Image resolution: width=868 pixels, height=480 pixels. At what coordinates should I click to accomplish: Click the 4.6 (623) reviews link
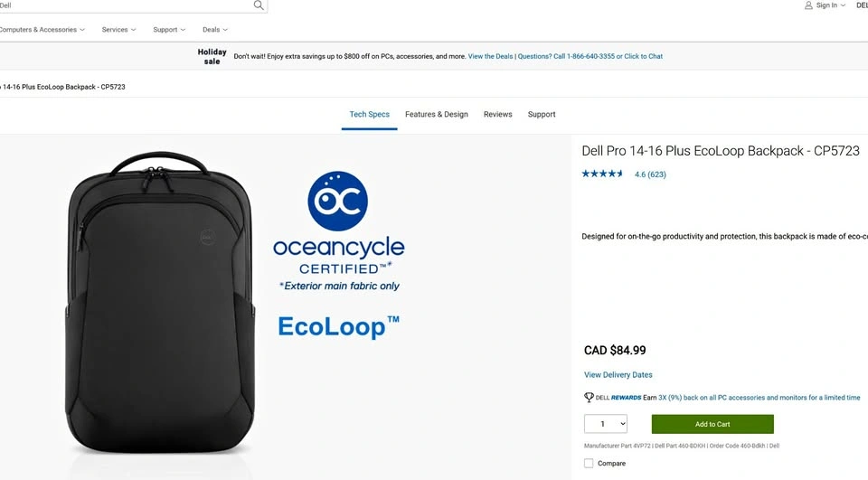(x=650, y=174)
